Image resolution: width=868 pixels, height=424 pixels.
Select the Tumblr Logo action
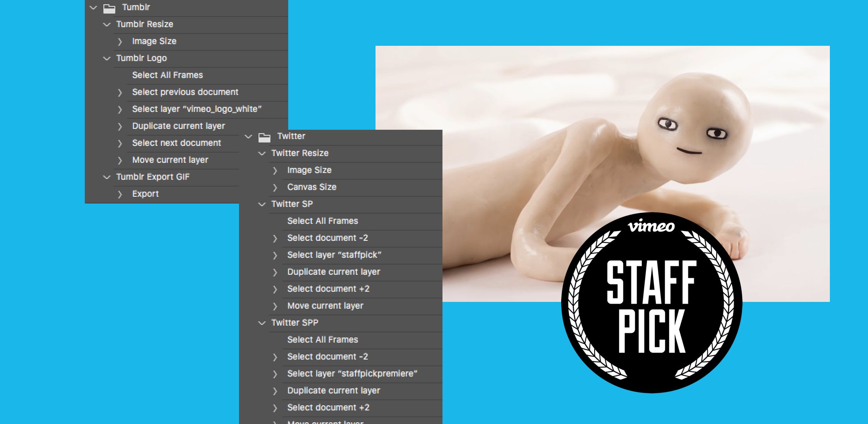[142, 58]
